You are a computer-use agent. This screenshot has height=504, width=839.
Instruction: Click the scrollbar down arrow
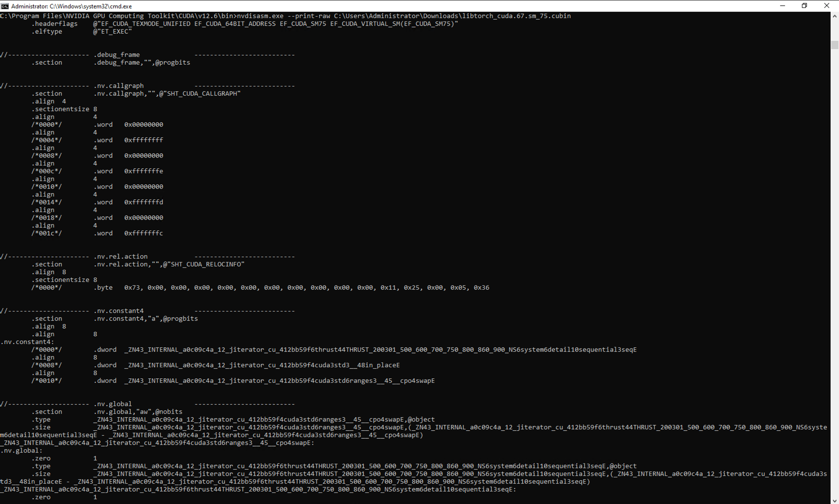coord(834,500)
